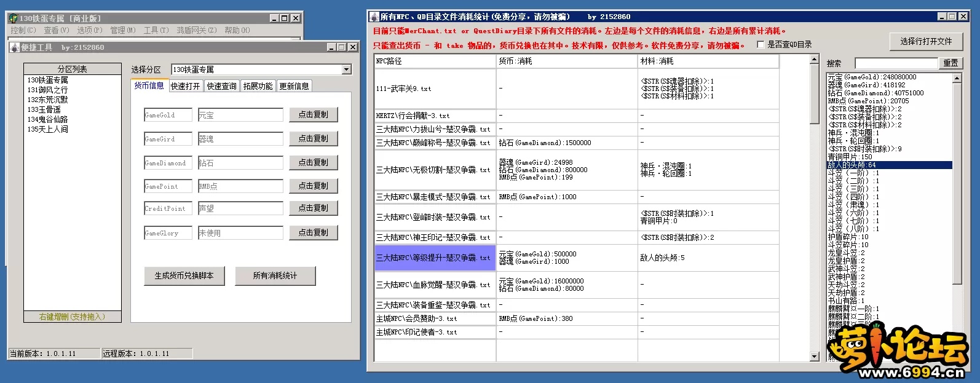Click the 选择行打开文件 button
The height and width of the screenshot is (383, 980).
point(927,41)
